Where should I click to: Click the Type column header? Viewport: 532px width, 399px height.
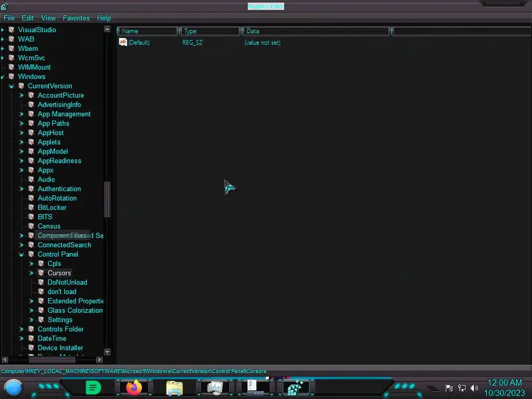(x=210, y=31)
